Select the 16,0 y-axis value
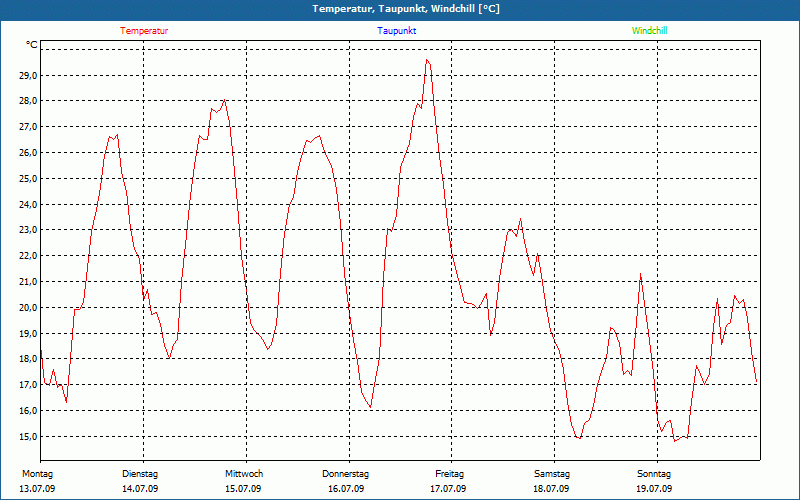The height and width of the screenshot is (500, 800). [x=27, y=411]
